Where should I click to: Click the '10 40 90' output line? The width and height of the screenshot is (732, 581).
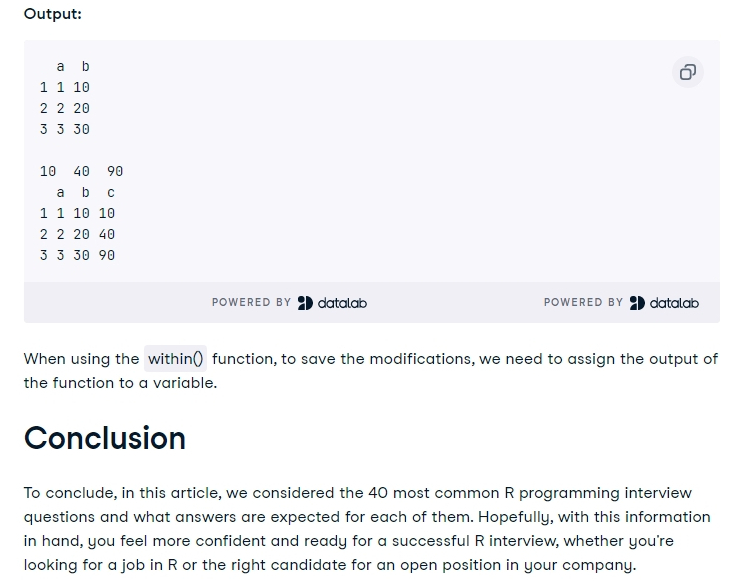pyautogui.click(x=82, y=171)
